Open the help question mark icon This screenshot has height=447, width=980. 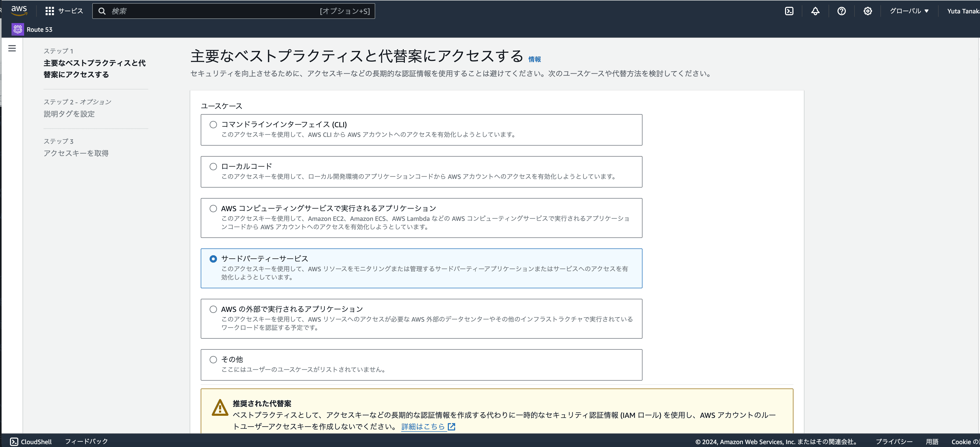[x=842, y=11]
